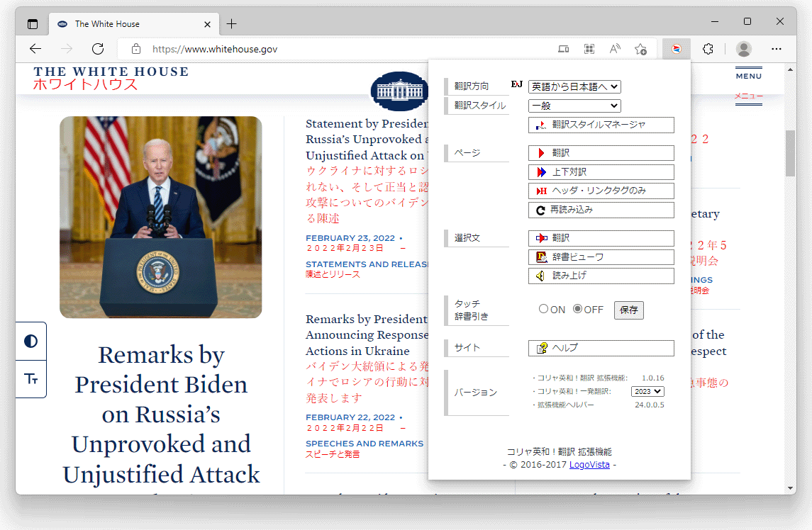Click the Biden podium photo thumbnail

coord(160,217)
